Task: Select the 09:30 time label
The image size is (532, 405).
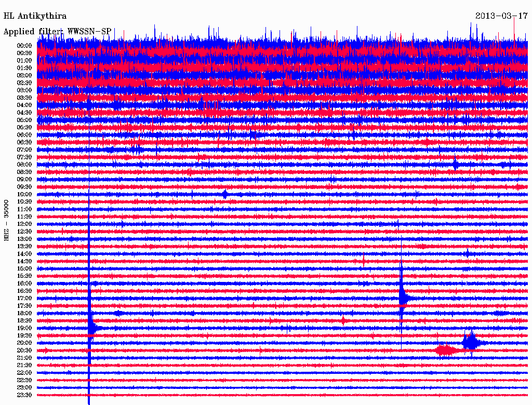Action: coord(24,187)
